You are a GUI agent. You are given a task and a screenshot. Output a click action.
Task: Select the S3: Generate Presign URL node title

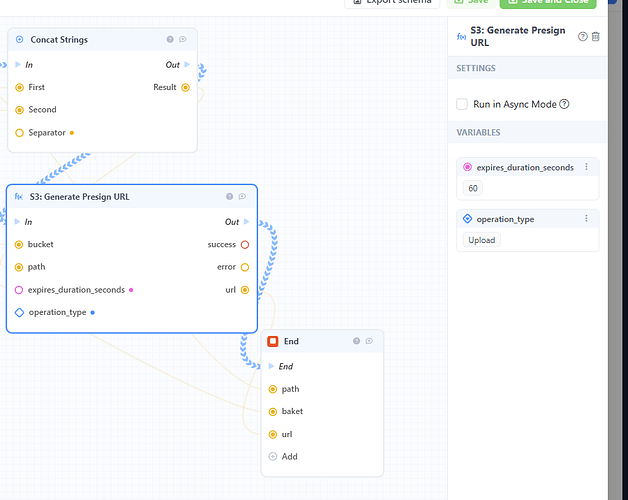point(80,197)
